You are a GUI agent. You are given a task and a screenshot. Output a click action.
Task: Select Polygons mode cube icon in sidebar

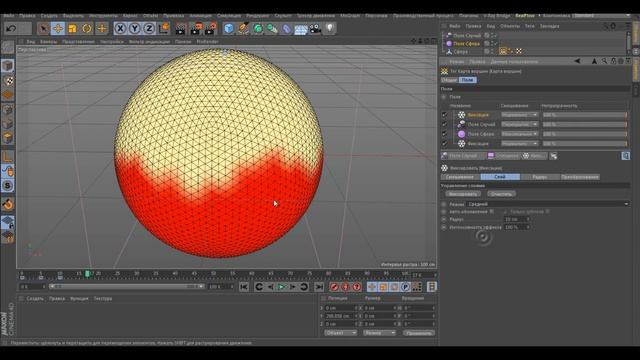[8, 138]
